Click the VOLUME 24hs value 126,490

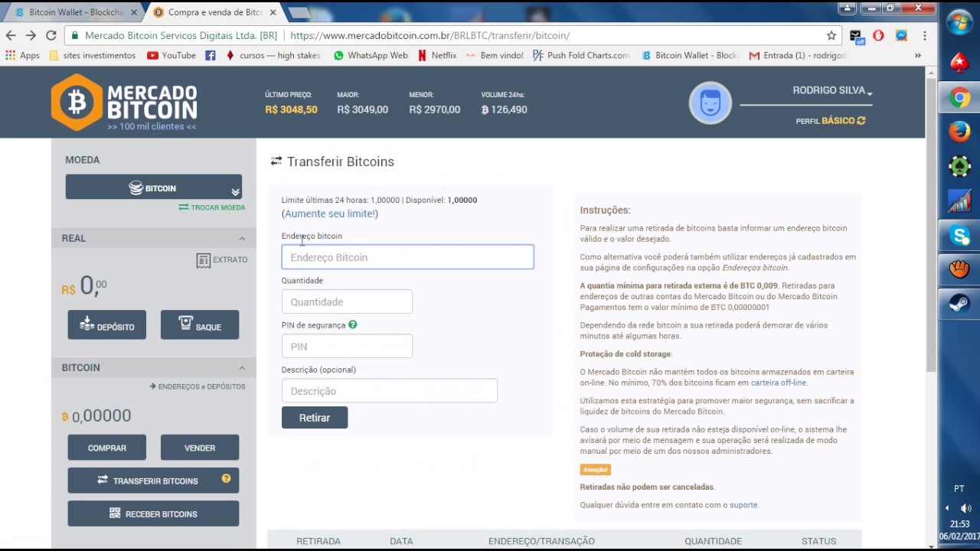tap(504, 109)
